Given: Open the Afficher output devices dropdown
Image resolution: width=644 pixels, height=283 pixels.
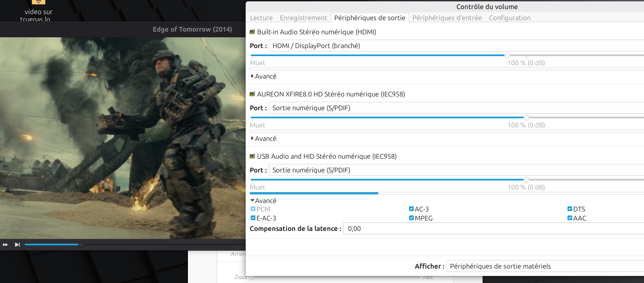Looking at the screenshot, I should click(545, 266).
